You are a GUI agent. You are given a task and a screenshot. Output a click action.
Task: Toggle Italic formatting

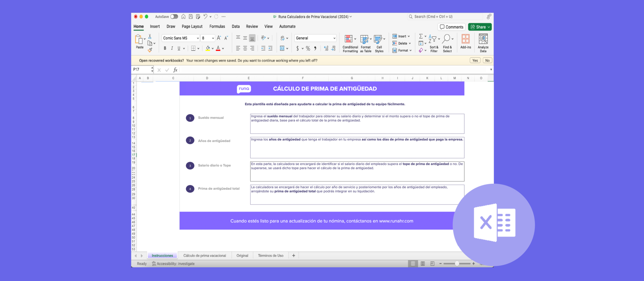(x=172, y=48)
